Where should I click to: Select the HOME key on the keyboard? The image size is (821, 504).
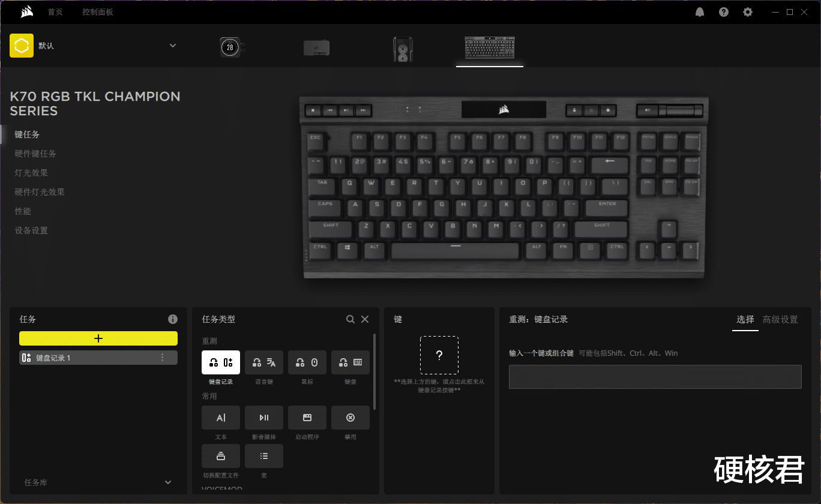tap(670, 164)
